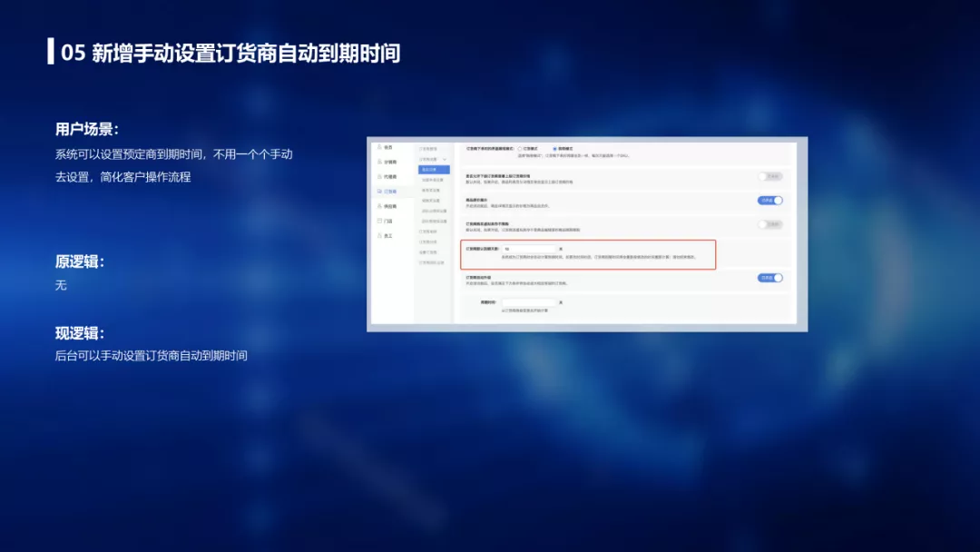Collapse the expanded 订货商设置 submenu chevron
The width and height of the screenshot is (980, 552).
[445, 160]
